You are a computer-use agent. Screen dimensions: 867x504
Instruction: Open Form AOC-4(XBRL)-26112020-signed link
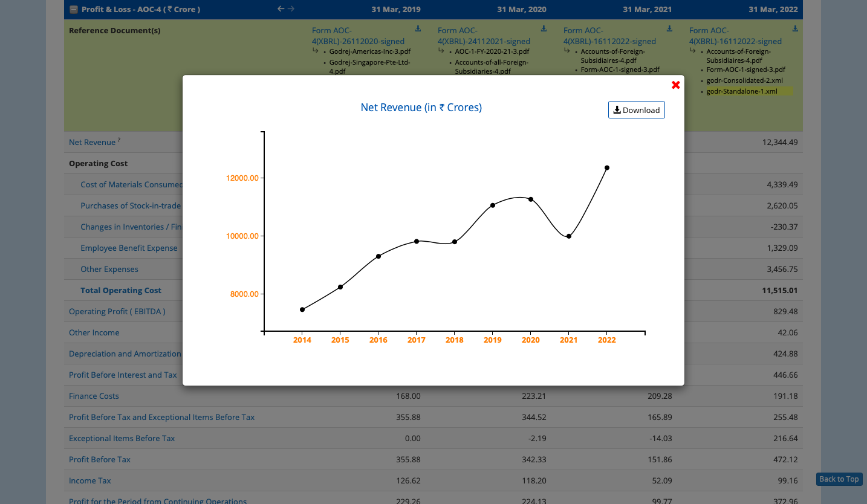click(x=358, y=36)
